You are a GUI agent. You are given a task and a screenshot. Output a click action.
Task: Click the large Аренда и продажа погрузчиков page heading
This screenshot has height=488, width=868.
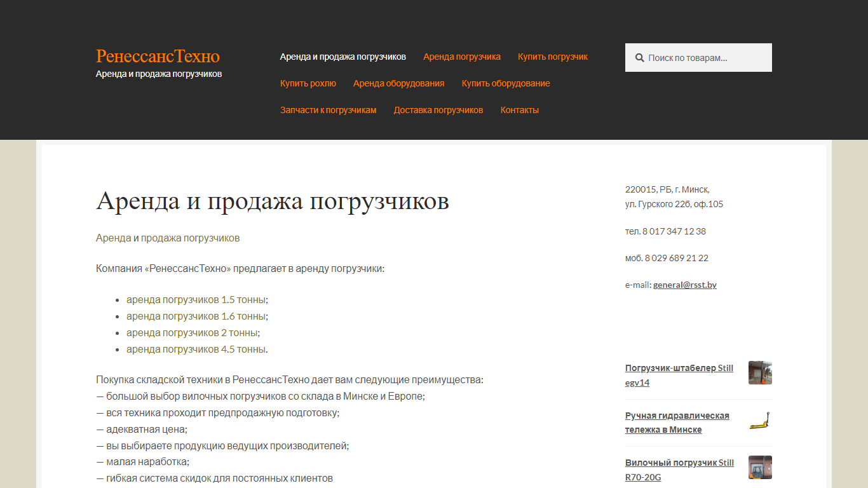(x=273, y=201)
